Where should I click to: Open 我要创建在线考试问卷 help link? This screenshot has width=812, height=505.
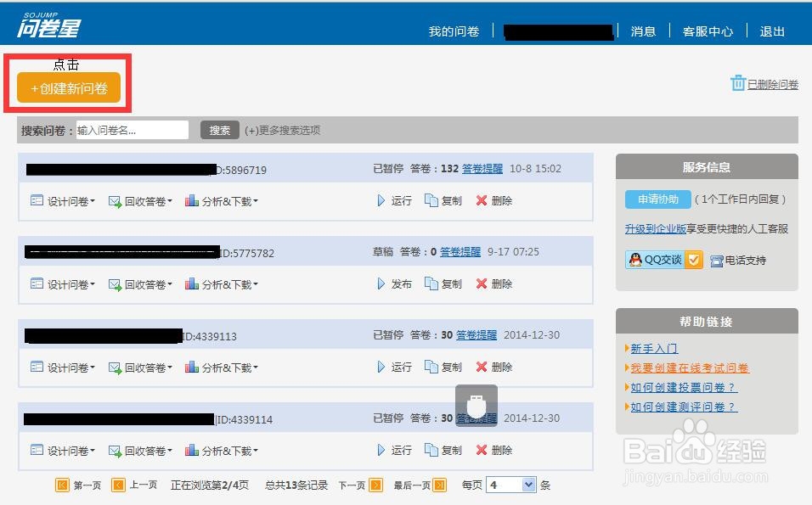[690, 368]
